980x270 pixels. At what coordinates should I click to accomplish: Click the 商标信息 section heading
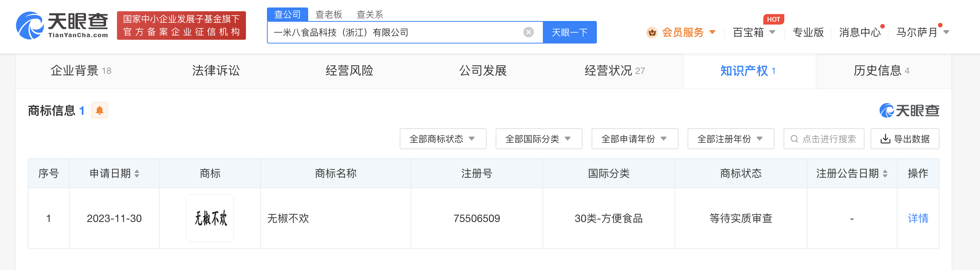[51, 111]
